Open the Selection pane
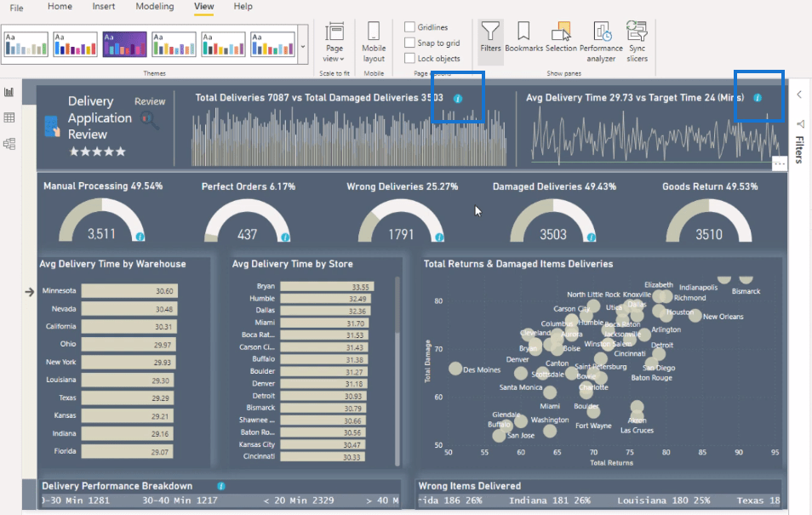This screenshot has width=812, height=515. (x=561, y=37)
